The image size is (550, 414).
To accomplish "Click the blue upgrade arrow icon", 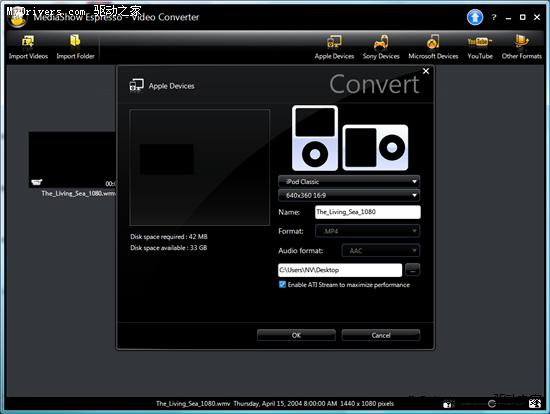I will pos(475,17).
